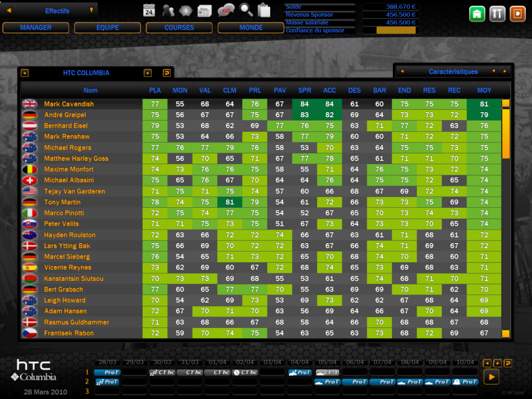
Task: Sort riders by the END column
Action: [x=404, y=90]
